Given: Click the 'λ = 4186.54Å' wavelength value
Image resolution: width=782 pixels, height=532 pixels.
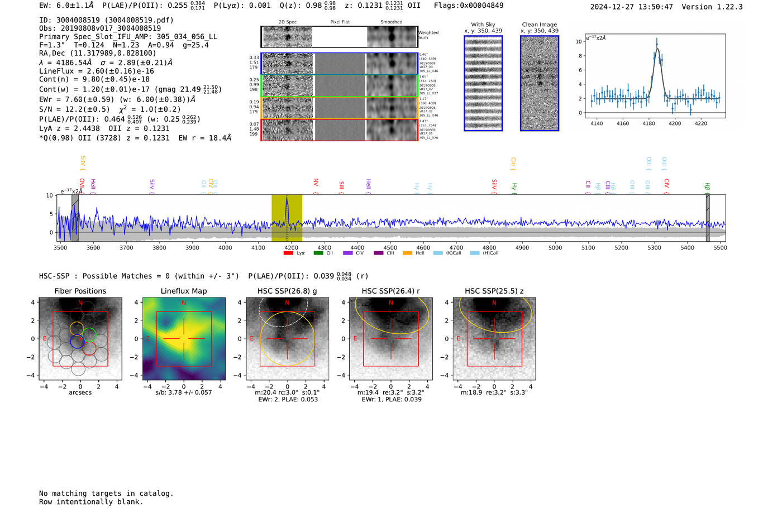Looking at the screenshot, I should pos(65,63).
